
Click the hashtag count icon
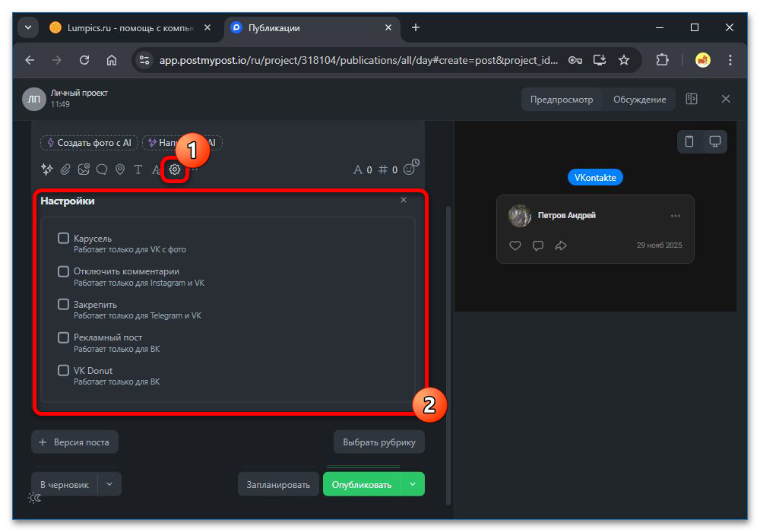tap(383, 169)
